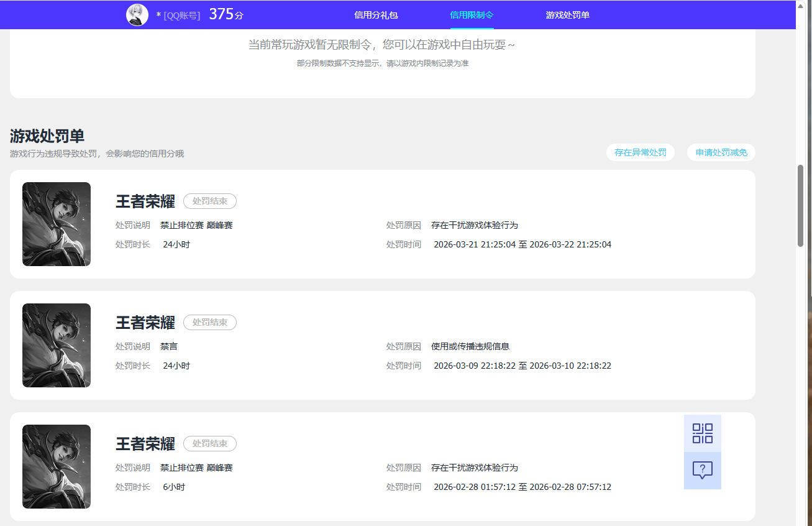Screen dimensions: 812x526
Task: Switch to 游戏处罚单 tab
Action: (x=568, y=15)
